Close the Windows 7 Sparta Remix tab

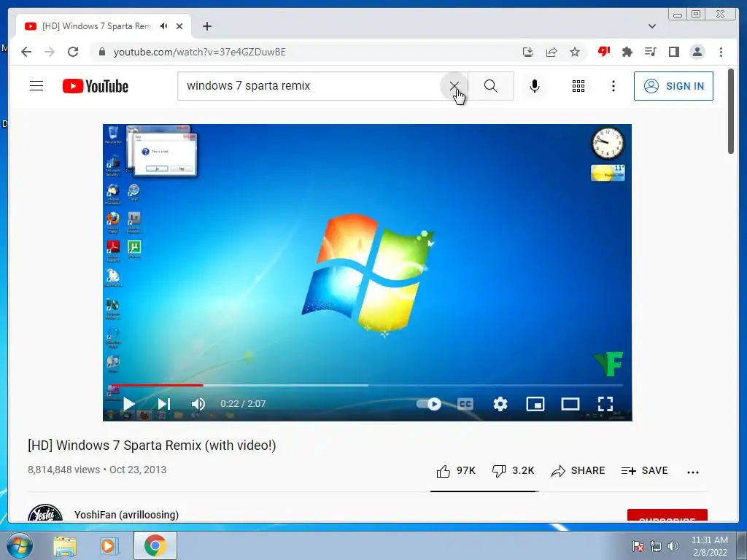179,26
